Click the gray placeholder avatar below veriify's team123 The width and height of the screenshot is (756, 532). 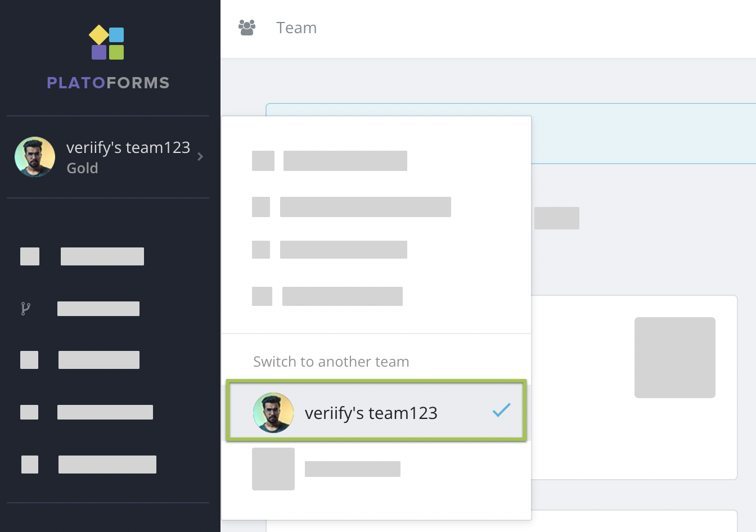273,469
